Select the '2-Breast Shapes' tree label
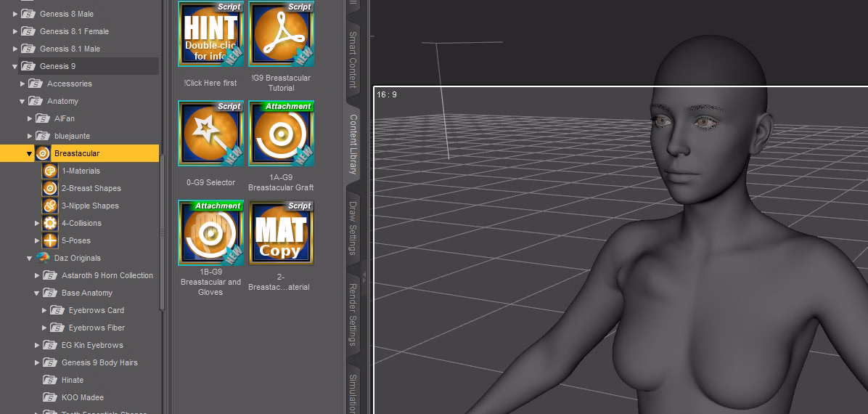Viewport: 868px width, 414px height. (91, 188)
